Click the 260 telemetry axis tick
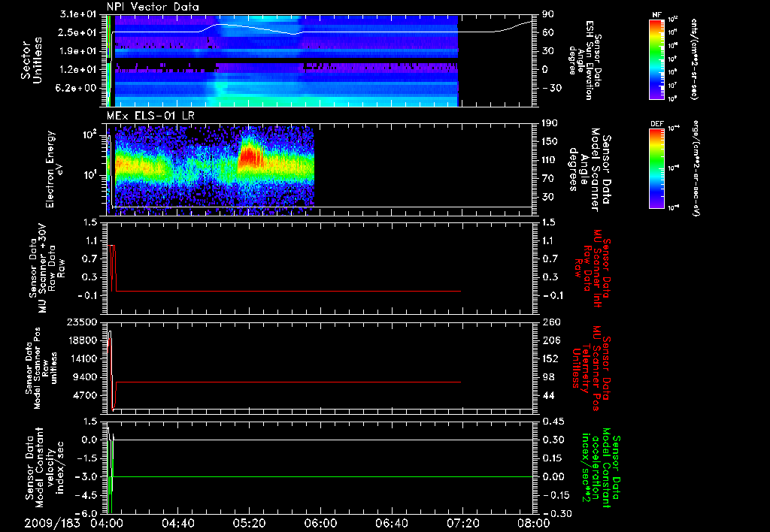 (552, 322)
